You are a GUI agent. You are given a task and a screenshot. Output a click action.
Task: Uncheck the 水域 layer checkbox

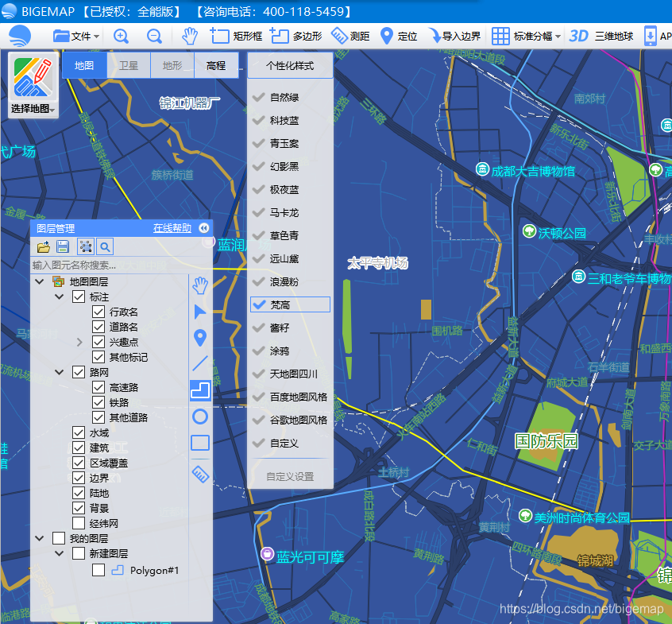(x=79, y=432)
